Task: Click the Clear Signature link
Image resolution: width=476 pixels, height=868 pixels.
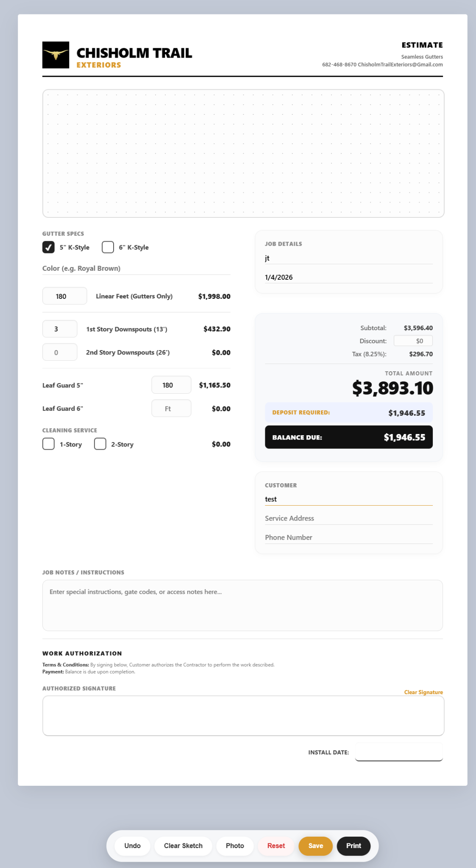Action: point(423,692)
